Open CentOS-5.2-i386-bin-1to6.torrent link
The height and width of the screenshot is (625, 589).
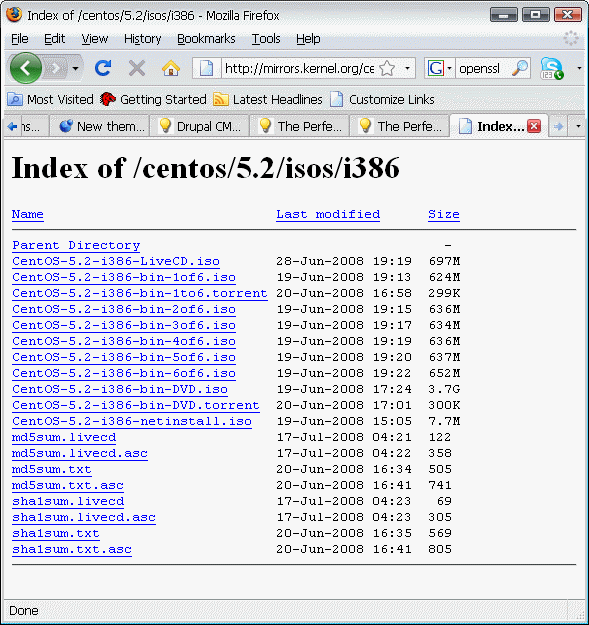tap(140, 293)
